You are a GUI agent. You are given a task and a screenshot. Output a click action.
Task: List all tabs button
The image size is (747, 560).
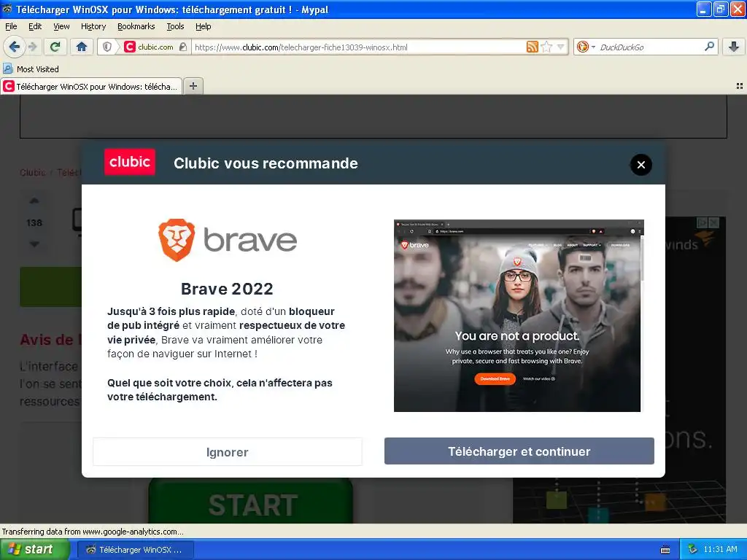(x=740, y=86)
